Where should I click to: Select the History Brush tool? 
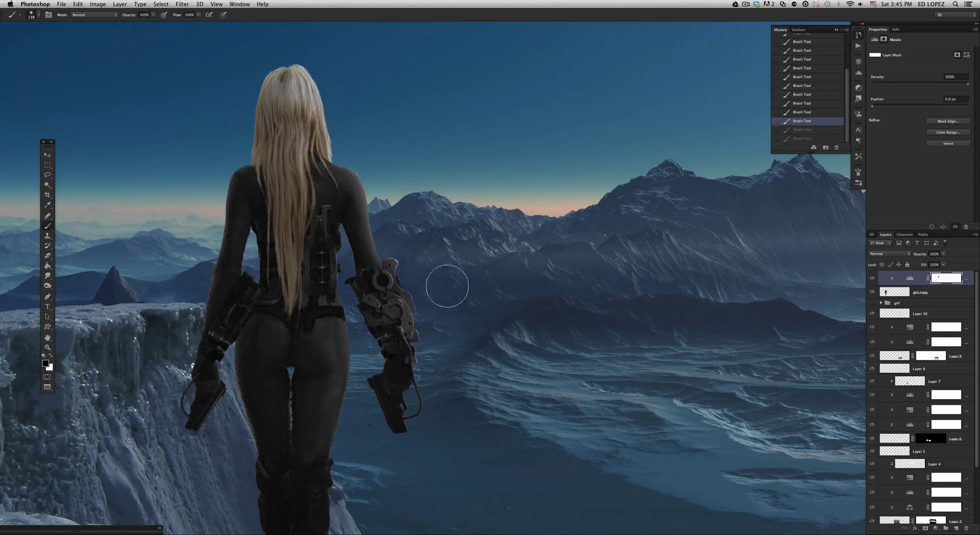point(47,246)
